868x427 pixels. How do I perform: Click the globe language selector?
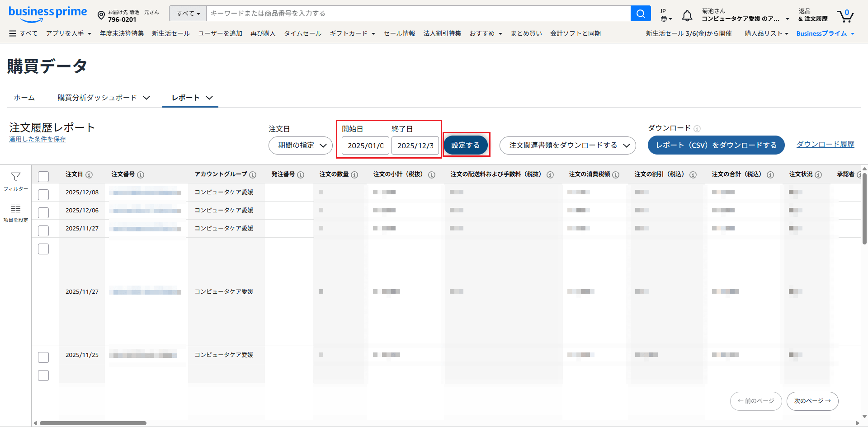tap(665, 19)
